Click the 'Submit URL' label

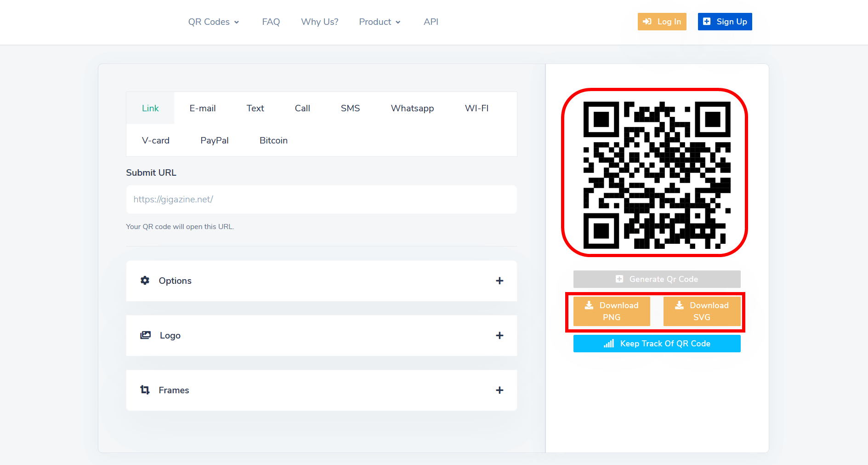(151, 172)
